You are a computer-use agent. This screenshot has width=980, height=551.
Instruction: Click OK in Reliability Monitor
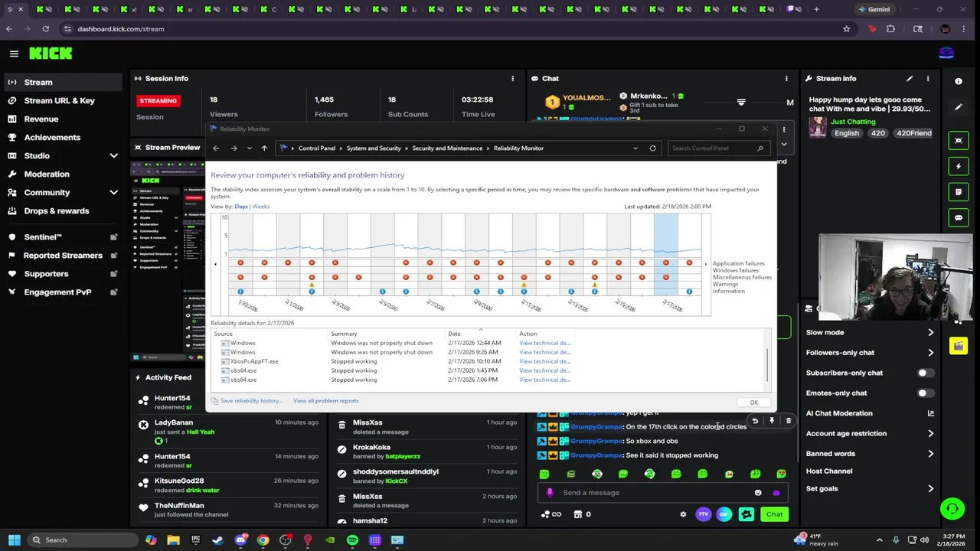pyautogui.click(x=753, y=403)
